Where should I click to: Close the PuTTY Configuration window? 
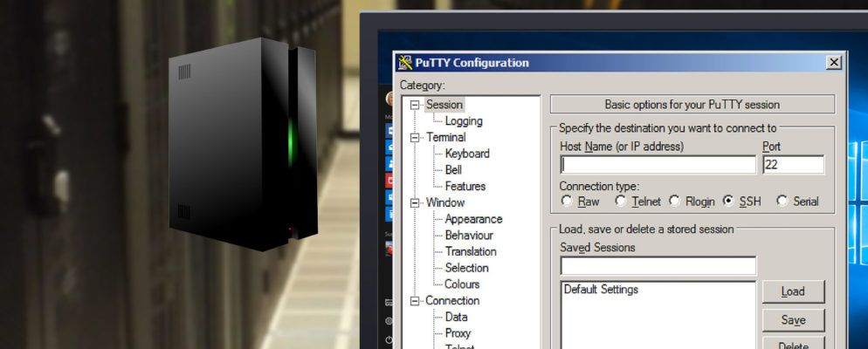click(x=833, y=63)
